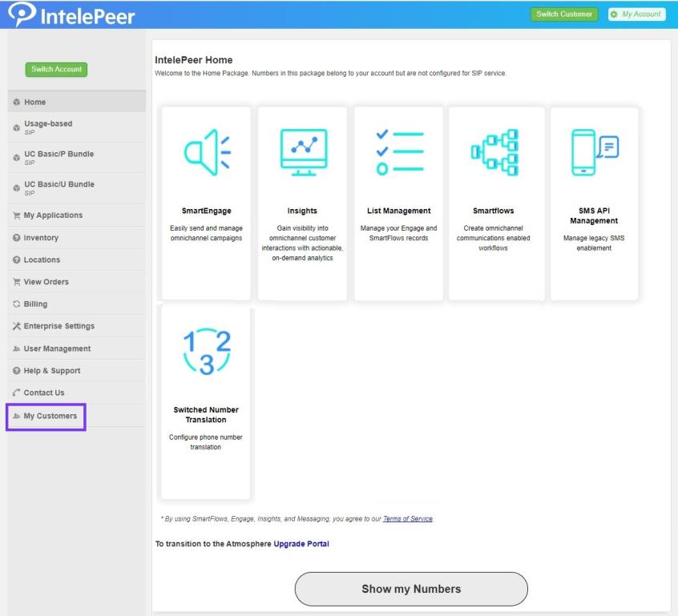678x616 pixels.
Task: Click the green Switch Account button
Action: (56, 69)
